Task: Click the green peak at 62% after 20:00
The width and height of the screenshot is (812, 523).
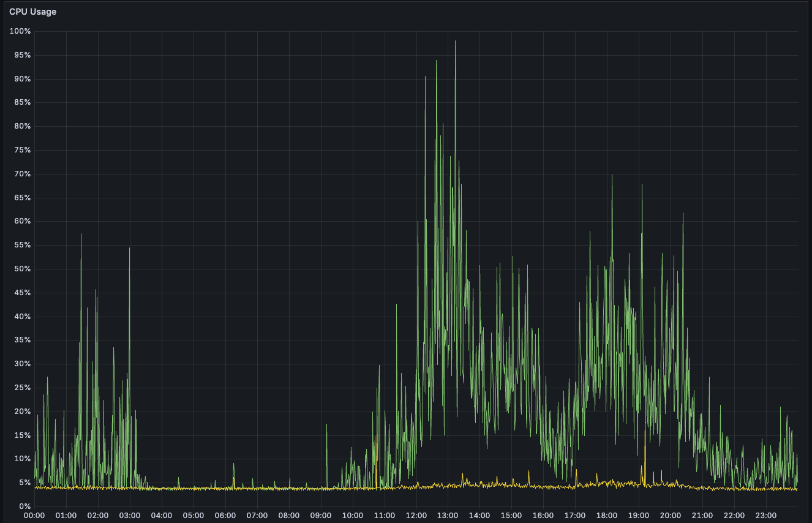Action: (x=683, y=214)
